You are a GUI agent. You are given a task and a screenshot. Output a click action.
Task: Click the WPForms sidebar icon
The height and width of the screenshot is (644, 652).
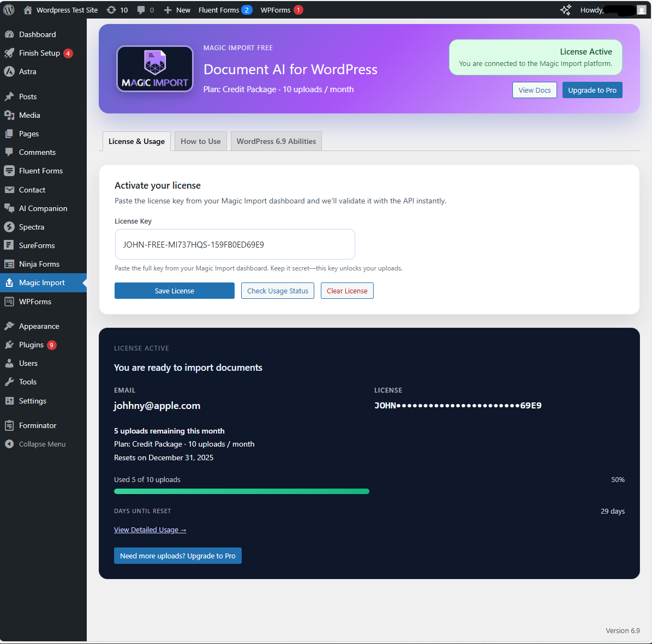9,302
